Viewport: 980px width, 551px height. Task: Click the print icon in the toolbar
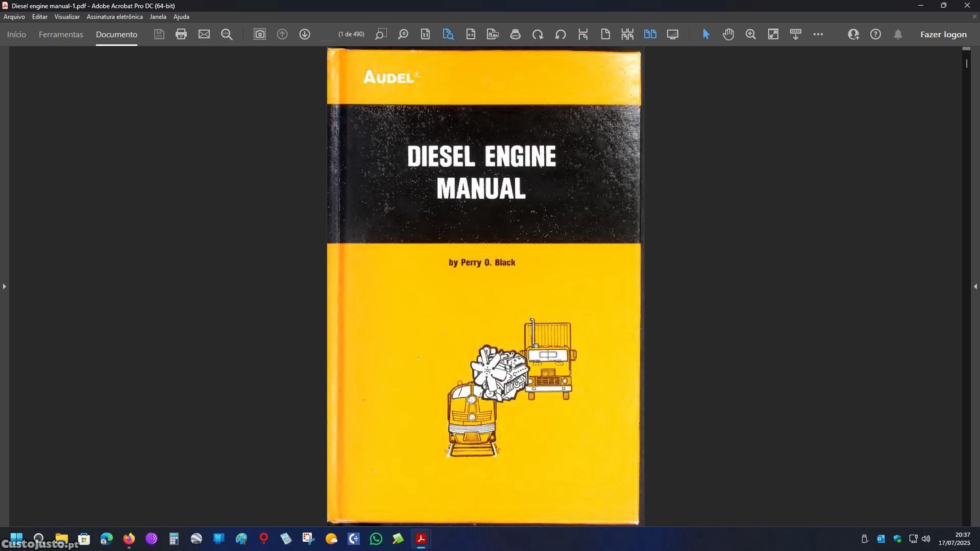click(181, 34)
